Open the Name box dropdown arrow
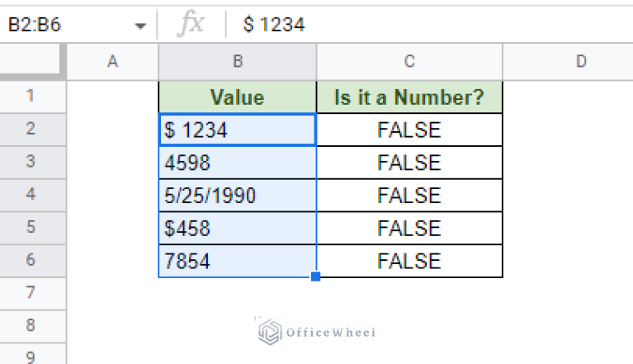Image resolution: width=633 pixels, height=364 pixels. tap(140, 26)
